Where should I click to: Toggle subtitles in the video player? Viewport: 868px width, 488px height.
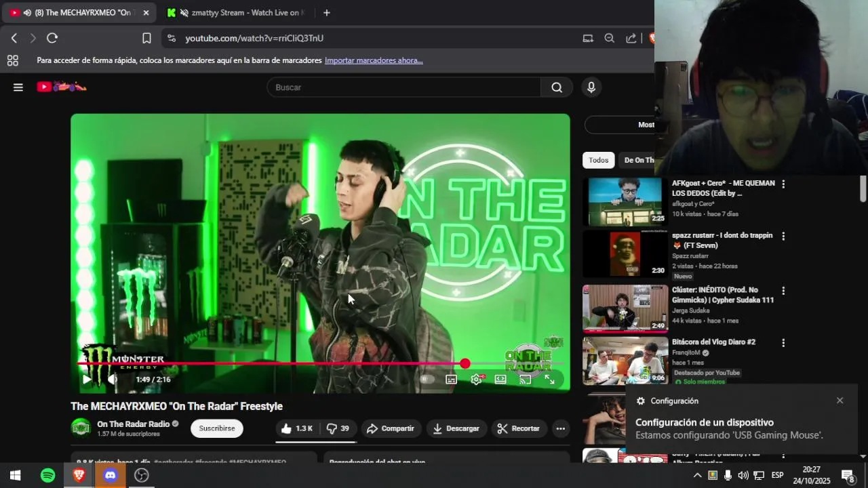[x=451, y=380]
